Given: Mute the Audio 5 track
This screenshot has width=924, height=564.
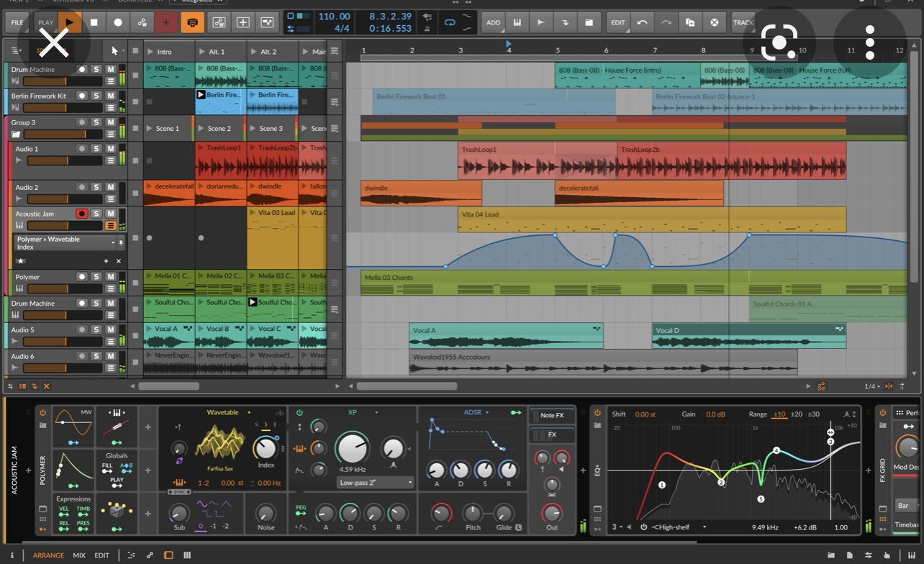Looking at the screenshot, I should [110, 329].
